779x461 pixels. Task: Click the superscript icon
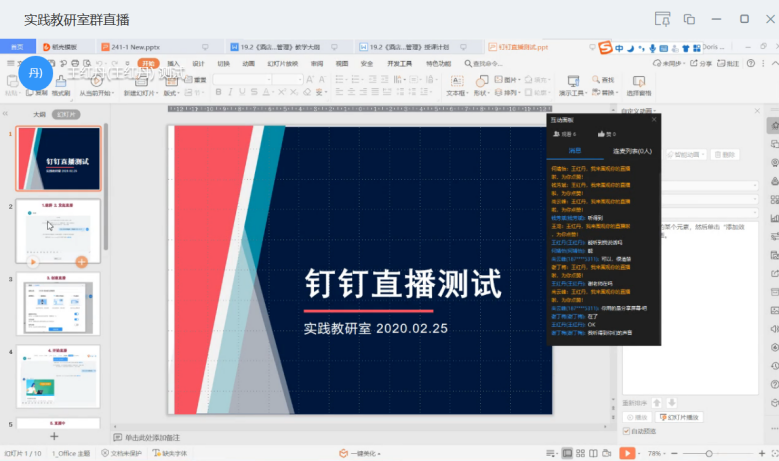tap(282, 92)
